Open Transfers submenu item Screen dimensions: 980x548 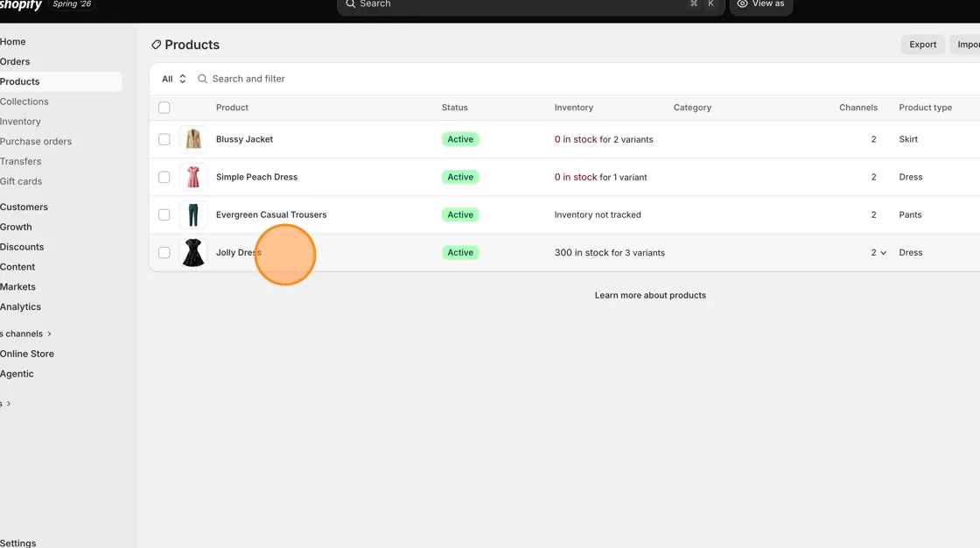(x=21, y=161)
